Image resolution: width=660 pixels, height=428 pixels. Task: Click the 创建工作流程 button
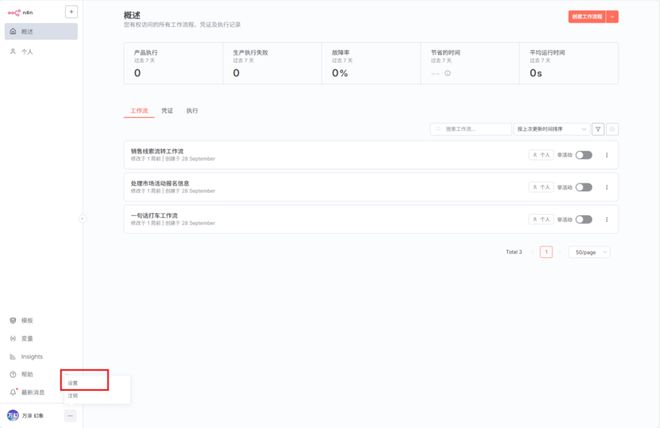(x=586, y=17)
